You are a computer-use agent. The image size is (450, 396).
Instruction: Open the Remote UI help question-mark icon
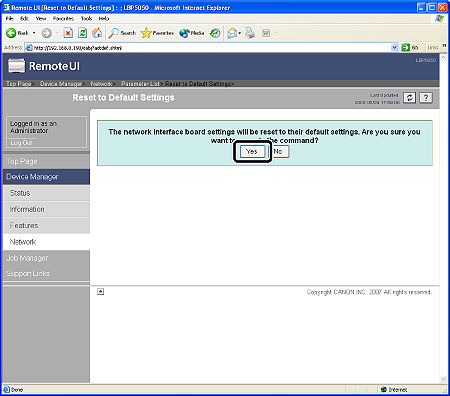coord(426,98)
